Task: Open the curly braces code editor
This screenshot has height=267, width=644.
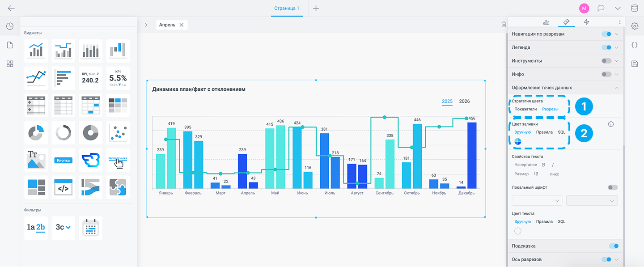Action: (635, 45)
